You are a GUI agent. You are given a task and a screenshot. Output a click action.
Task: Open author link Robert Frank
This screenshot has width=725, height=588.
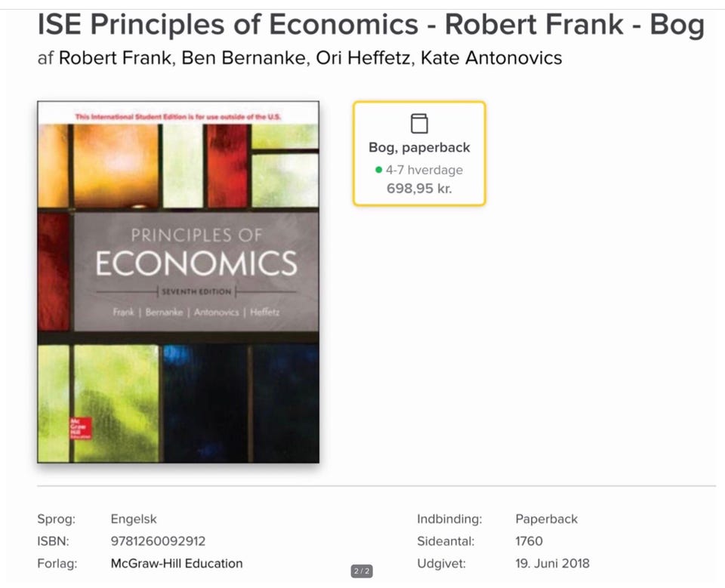click(116, 58)
